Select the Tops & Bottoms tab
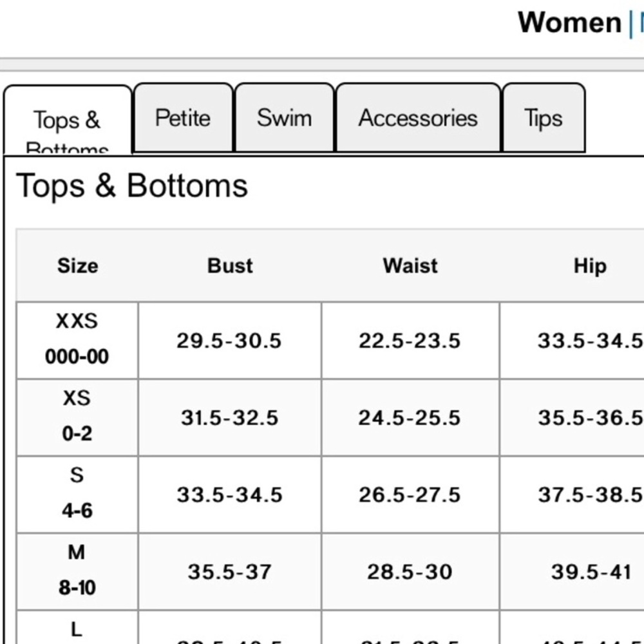The height and width of the screenshot is (644, 644). [68, 120]
